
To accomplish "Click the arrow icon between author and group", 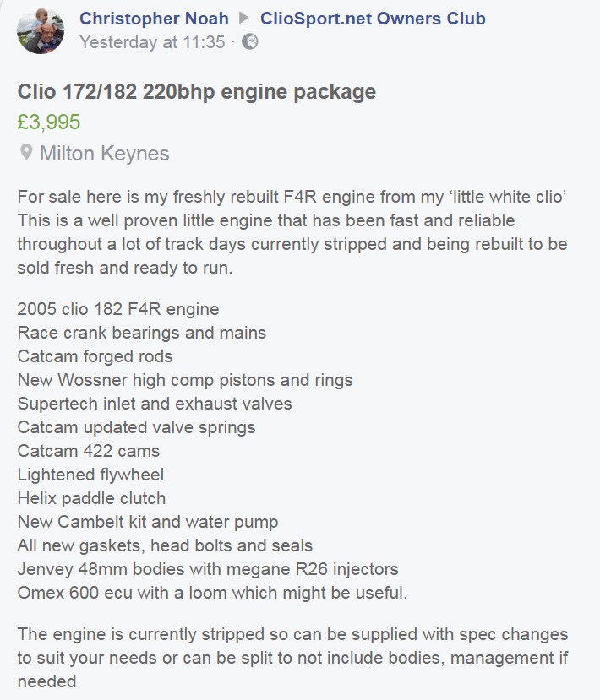I will point(244,19).
